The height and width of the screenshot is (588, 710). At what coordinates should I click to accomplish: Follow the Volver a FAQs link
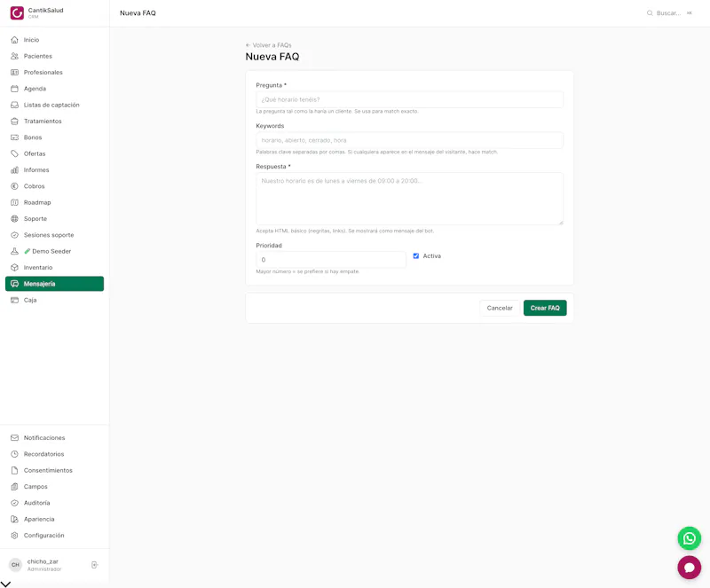pos(269,45)
